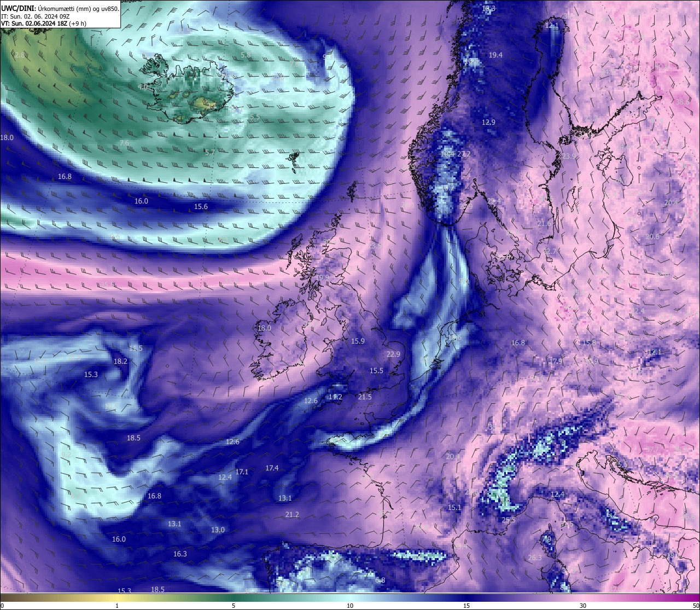Click the 22.9 value label over eastern England
The height and width of the screenshot is (610, 700).
(x=393, y=354)
